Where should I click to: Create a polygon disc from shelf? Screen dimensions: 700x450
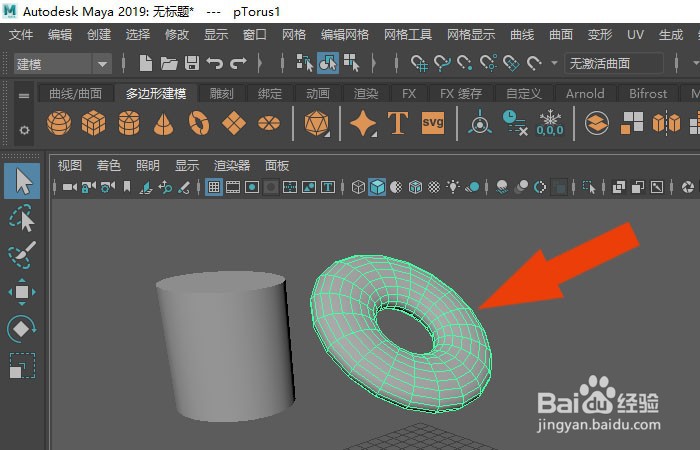269,123
